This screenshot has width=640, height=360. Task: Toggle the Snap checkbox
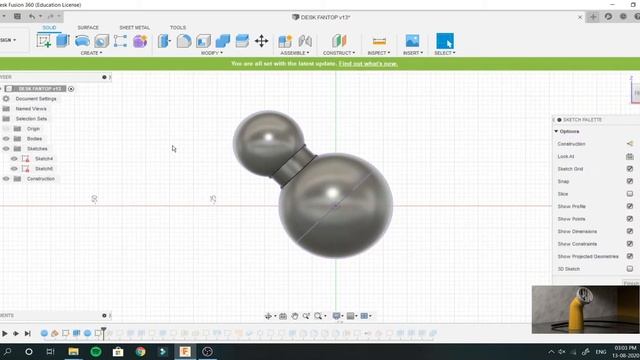[629, 181]
